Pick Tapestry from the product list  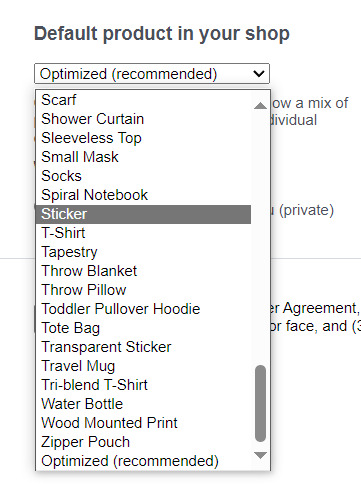tap(143, 252)
